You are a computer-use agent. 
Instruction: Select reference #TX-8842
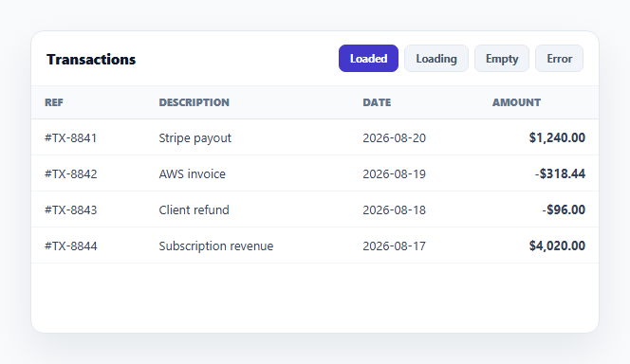pyautogui.click(x=71, y=174)
